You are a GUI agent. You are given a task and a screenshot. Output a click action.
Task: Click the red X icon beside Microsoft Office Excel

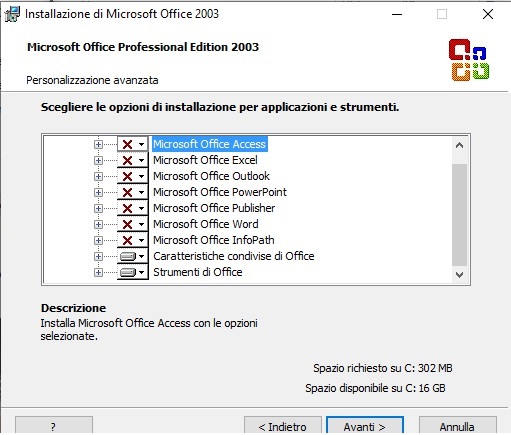(127, 161)
